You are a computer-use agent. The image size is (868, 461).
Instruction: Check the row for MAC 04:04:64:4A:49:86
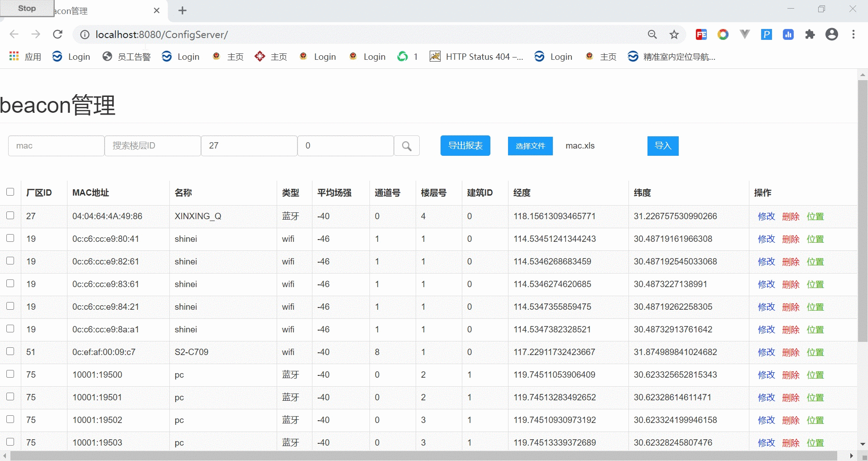10,216
